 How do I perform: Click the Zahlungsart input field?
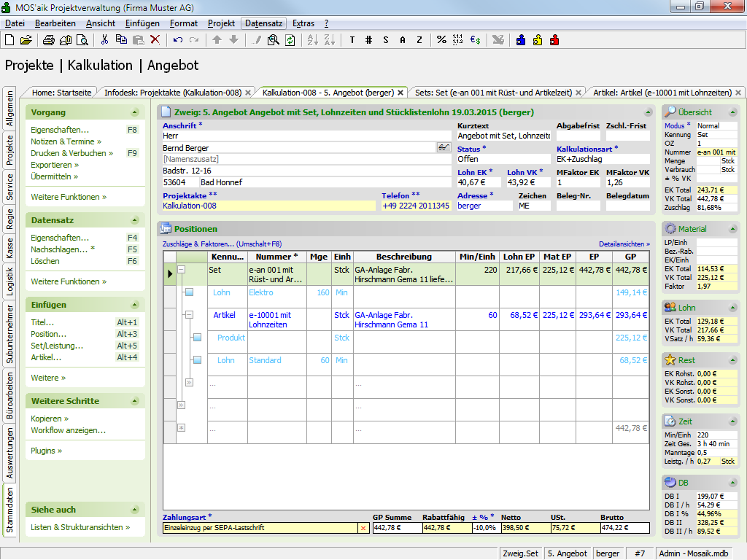pyautogui.click(x=260, y=528)
